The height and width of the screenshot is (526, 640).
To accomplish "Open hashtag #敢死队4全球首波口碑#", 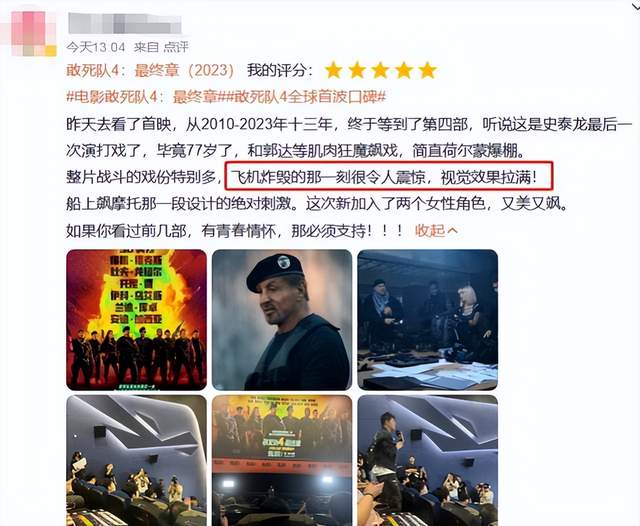I will [x=304, y=97].
